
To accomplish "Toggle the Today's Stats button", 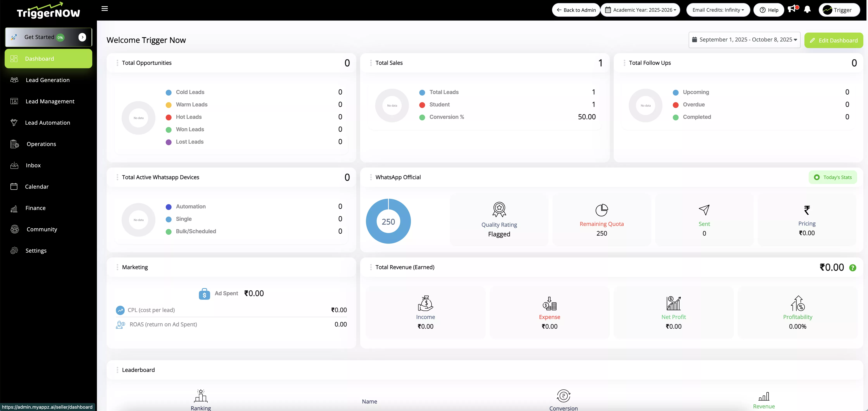I will (833, 177).
